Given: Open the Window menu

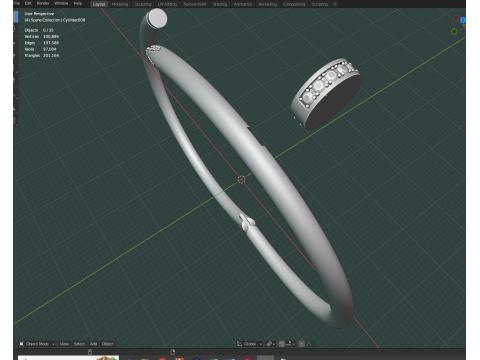Looking at the screenshot, I should click(x=61, y=3).
